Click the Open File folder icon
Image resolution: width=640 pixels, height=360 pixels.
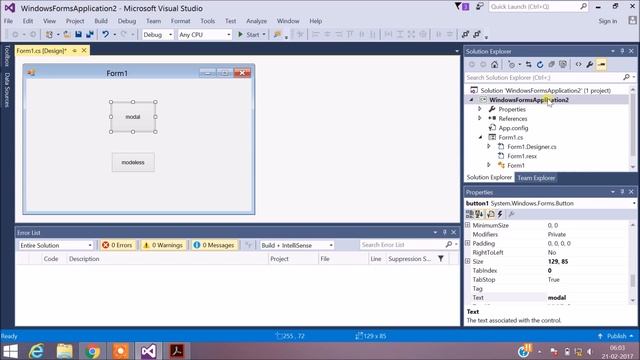coord(67,35)
